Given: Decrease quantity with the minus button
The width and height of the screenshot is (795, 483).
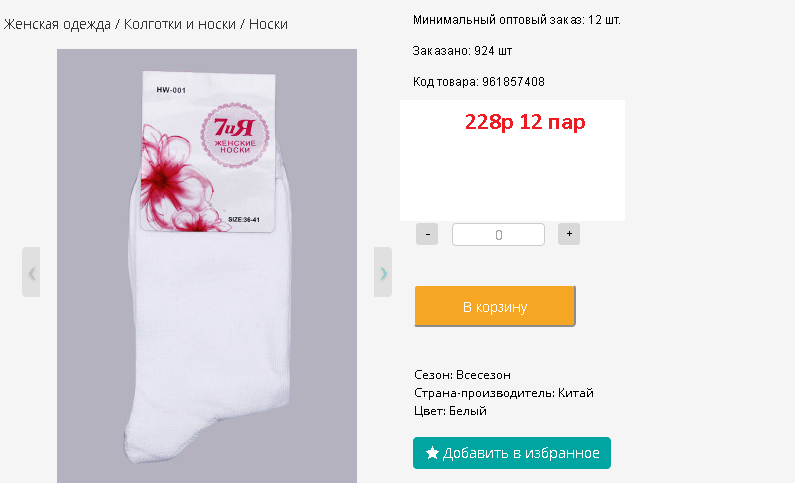Looking at the screenshot, I should [x=427, y=234].
